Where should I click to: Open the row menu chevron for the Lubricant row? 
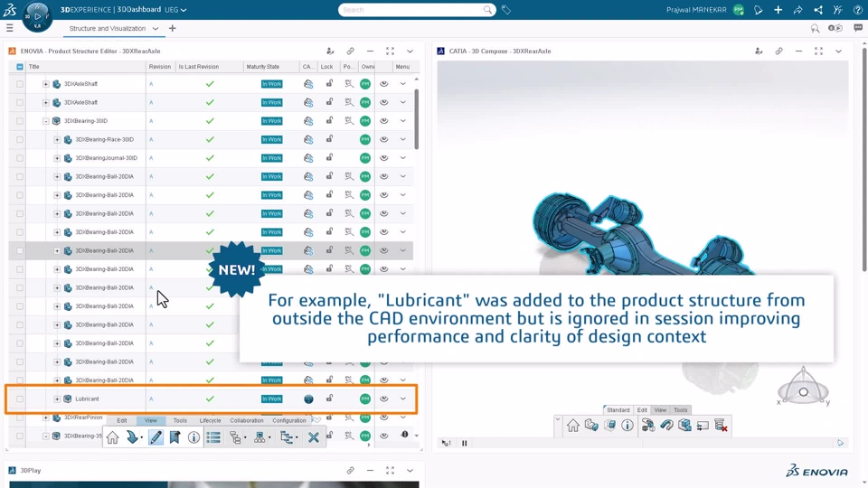(x=403, y=399)
